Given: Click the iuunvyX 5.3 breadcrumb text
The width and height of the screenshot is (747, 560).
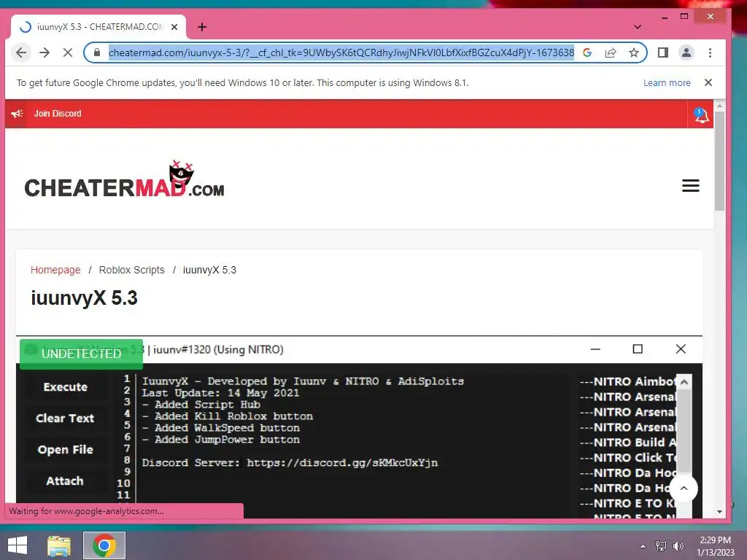Looking at the screenshot, I should click(209, 270).
